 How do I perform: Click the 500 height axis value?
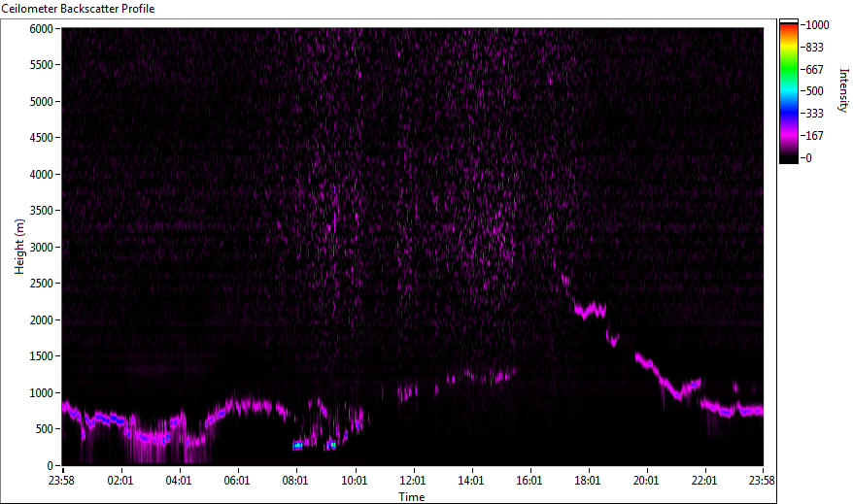coord(45,429)
